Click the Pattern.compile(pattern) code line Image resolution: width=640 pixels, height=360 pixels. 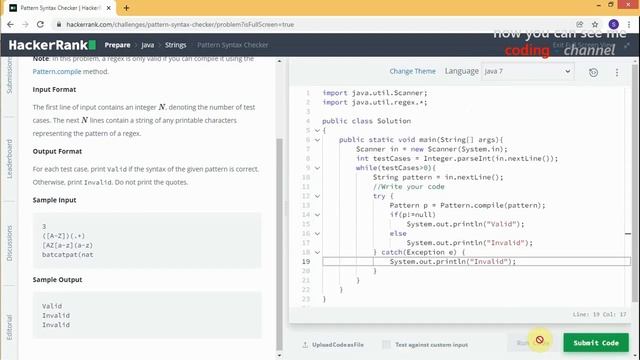(467, 205)
